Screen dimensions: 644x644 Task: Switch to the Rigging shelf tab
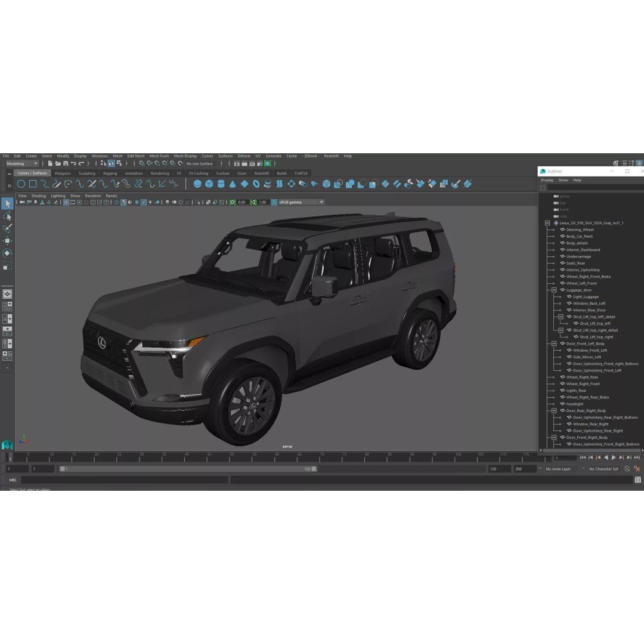click(110, 174)
